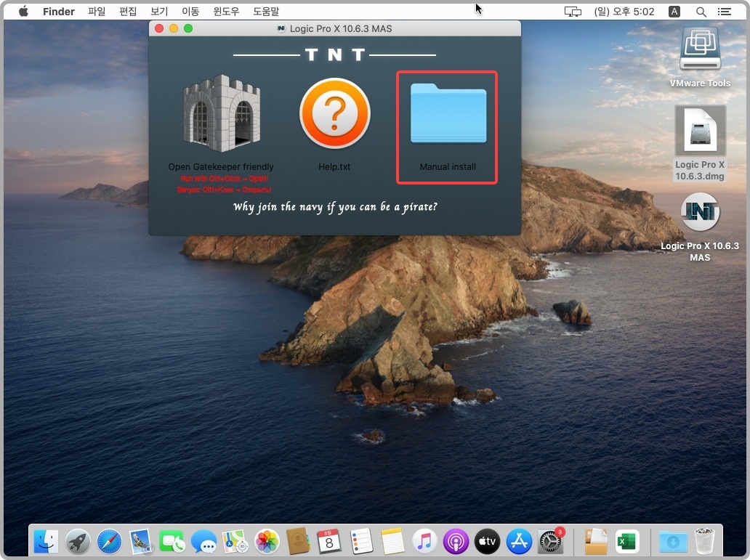The image size is (750, 560).
Task: Launch Finder from the Dock
Action: [x=46, y=541]
